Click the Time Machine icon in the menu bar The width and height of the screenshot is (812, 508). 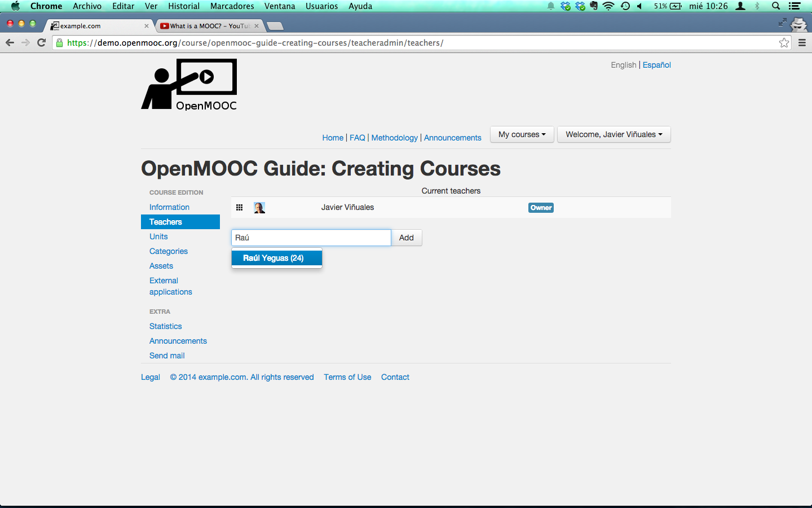625,6
